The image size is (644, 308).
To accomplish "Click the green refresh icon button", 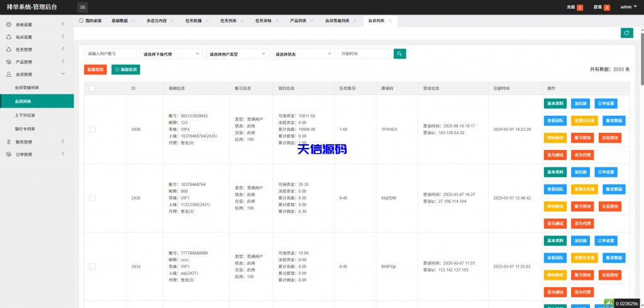I will pos(626,33).
